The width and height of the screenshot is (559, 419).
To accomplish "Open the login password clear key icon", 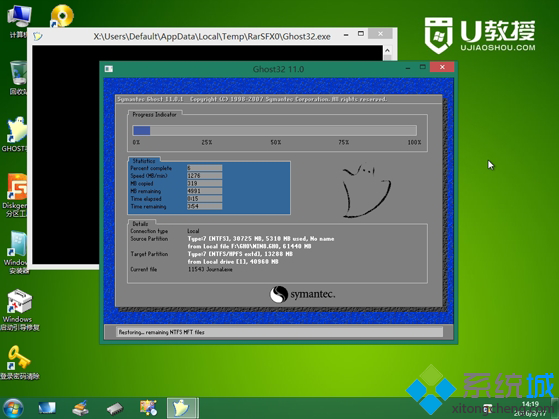I will click(x=20, y=362).
